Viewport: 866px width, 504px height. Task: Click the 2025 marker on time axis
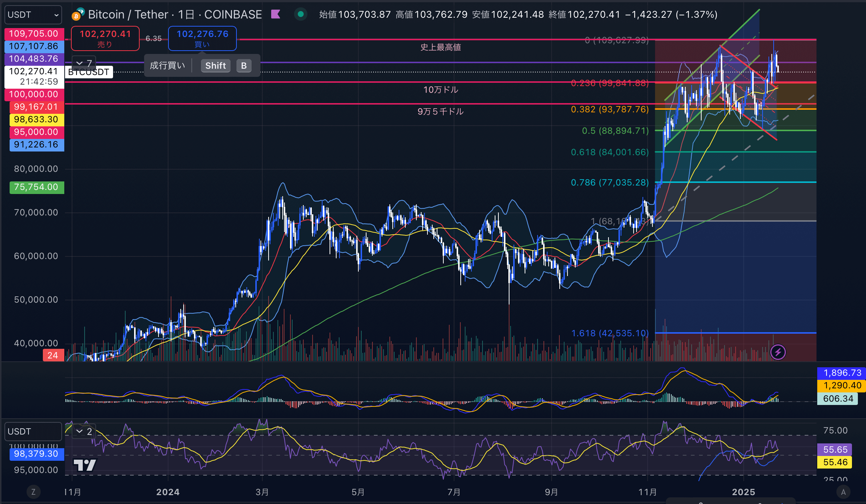pos(744,492)
